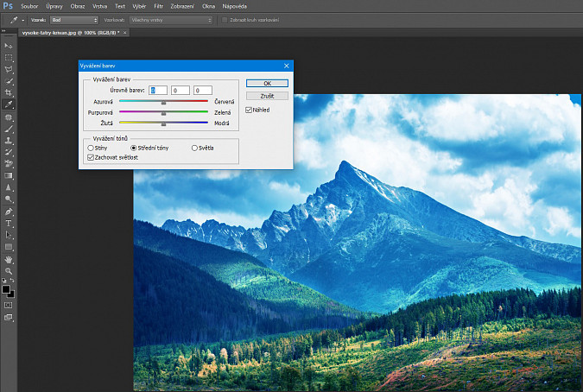Open the Vzorkovat 'Všechny vrstvy' dropdown
Screen dimensions: 583x392
pos(171,20)
